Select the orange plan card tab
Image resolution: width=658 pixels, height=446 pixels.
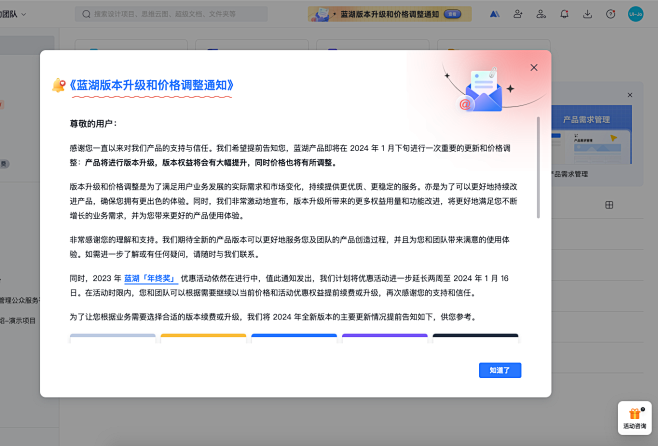[204, 338]
